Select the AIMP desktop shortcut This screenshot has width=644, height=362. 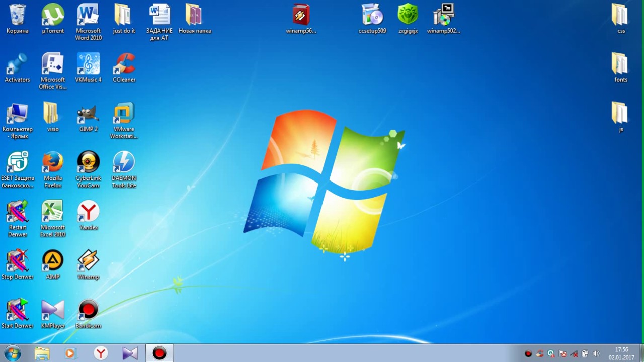(x=53, y=265)
